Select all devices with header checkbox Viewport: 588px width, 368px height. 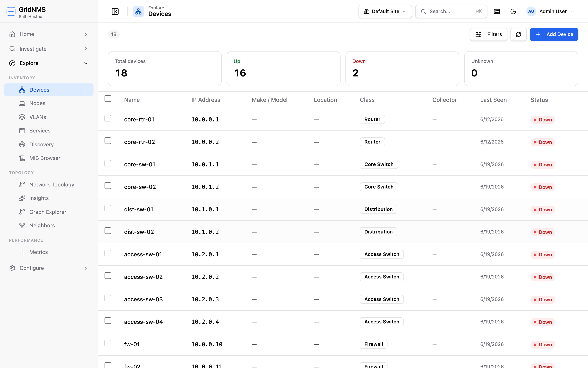(x=108, y=99)
